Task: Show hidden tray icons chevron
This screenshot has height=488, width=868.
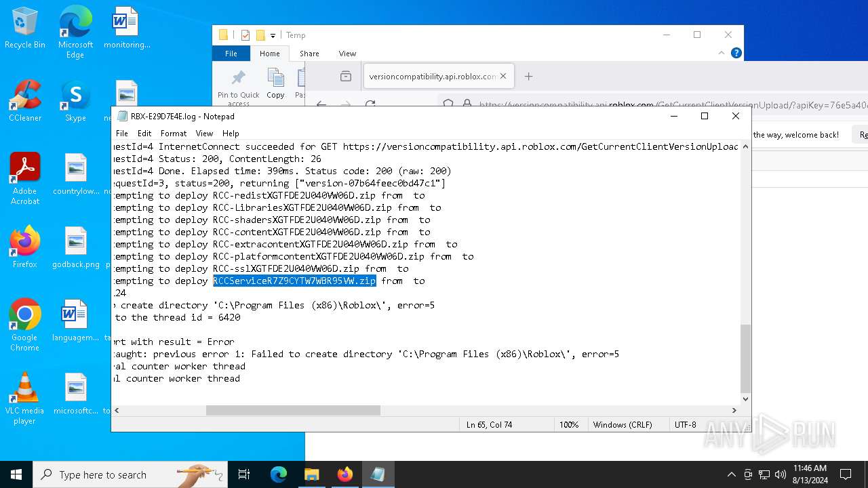Action: (x=731, y=474)
